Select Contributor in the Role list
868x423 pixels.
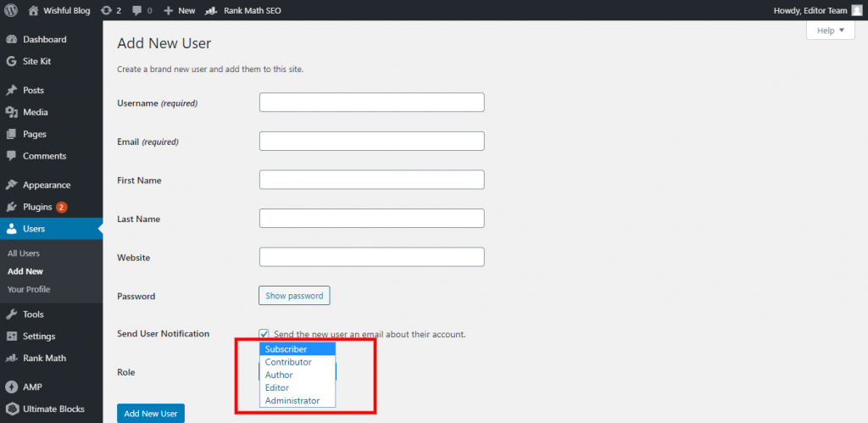298,362
